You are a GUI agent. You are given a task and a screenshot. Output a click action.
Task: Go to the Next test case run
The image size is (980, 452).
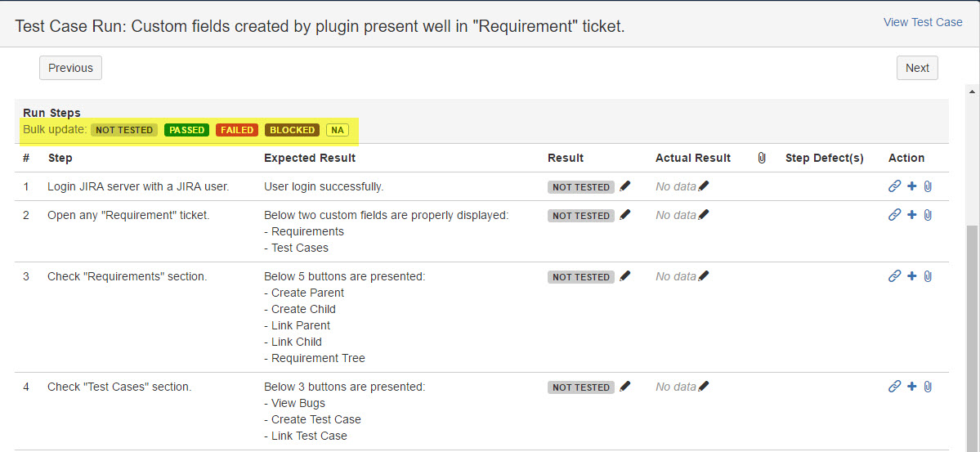(917, 68)
